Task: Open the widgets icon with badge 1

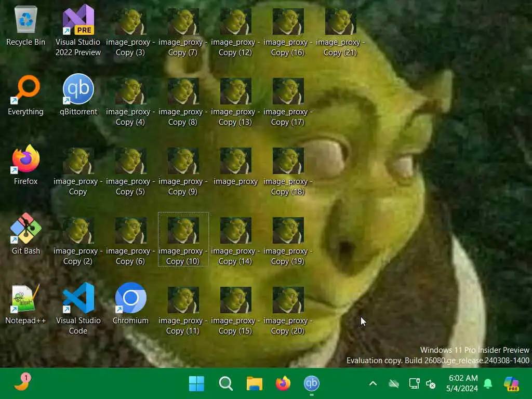Action: pos(22,382)
